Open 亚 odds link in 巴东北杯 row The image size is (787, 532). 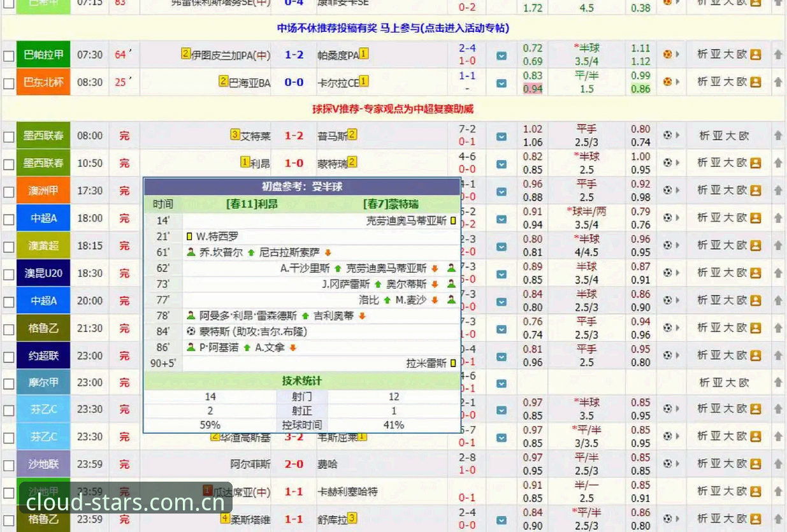(716, 82)
